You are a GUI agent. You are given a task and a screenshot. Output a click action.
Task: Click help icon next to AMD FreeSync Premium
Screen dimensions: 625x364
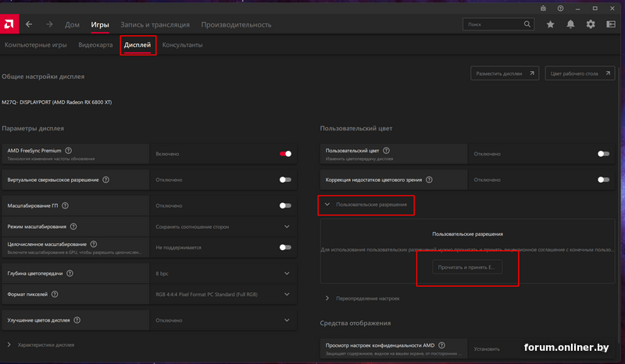tap(69, 151)
